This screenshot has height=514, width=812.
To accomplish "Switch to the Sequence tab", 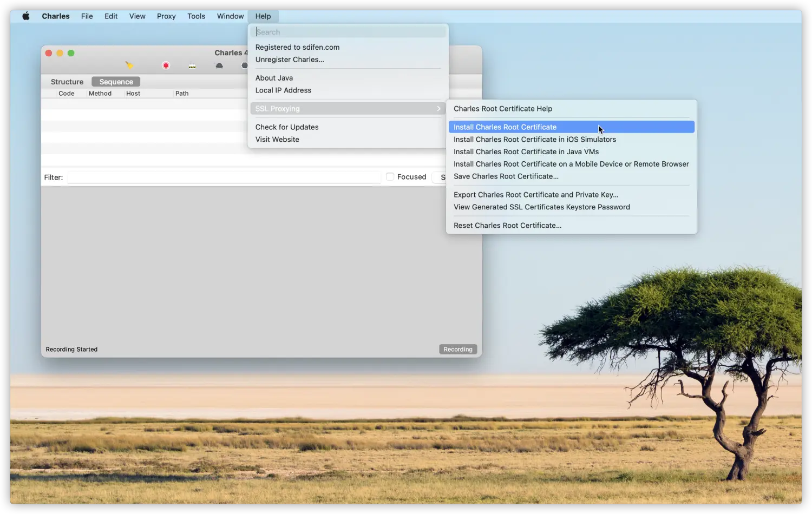I will pos(116,82).
